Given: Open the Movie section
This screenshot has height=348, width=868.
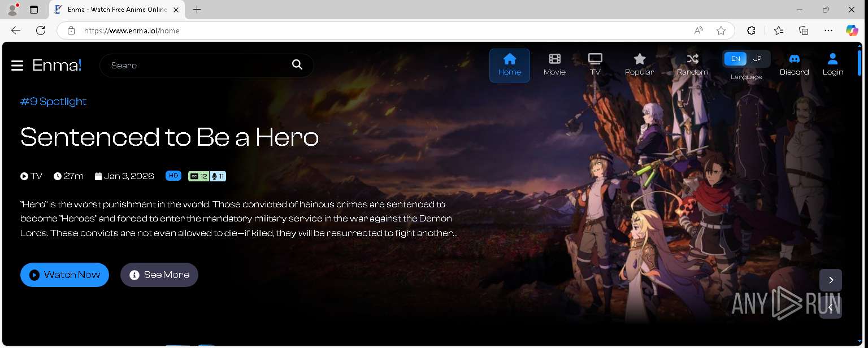Looking at the screenshot, I should pos(555,65).
